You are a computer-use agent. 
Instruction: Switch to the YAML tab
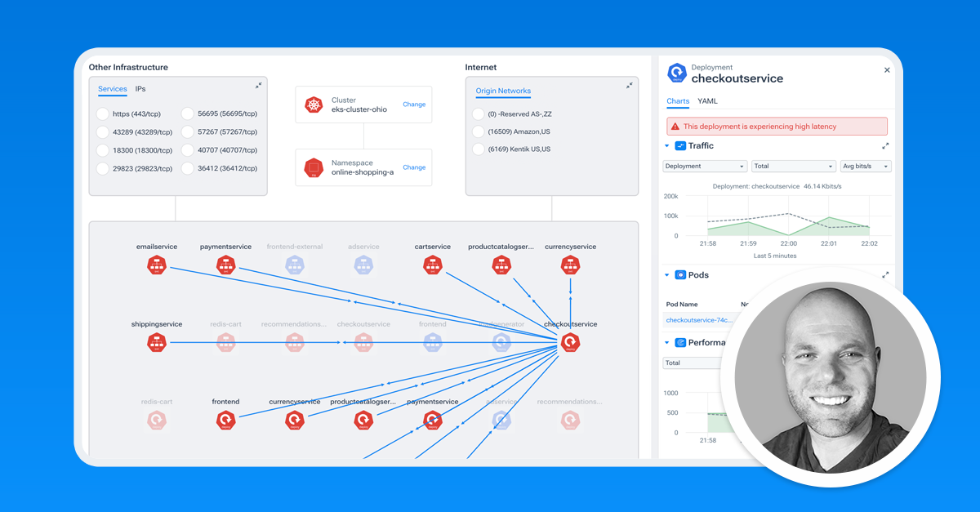708,101
